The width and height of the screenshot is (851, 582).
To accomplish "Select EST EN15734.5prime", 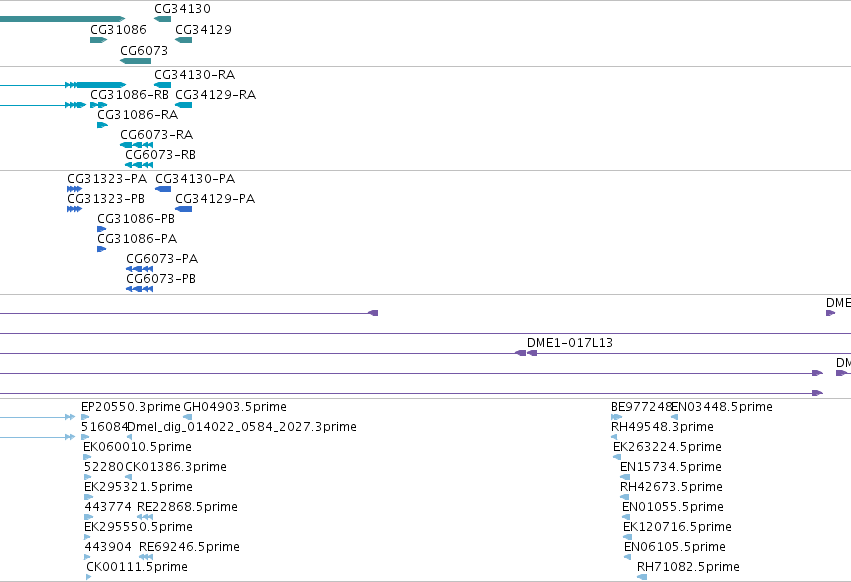I will click(625, 477).
